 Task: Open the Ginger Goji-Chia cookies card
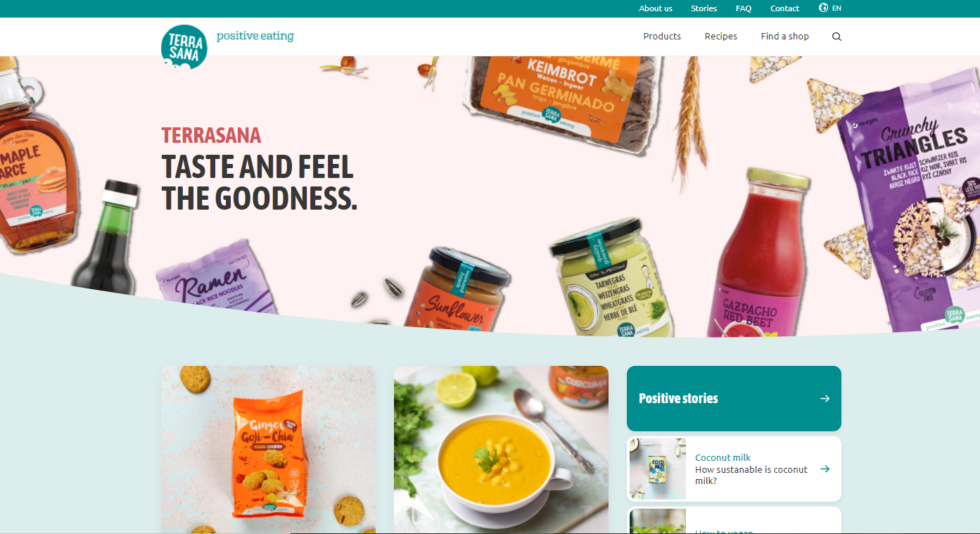(268, 450)
